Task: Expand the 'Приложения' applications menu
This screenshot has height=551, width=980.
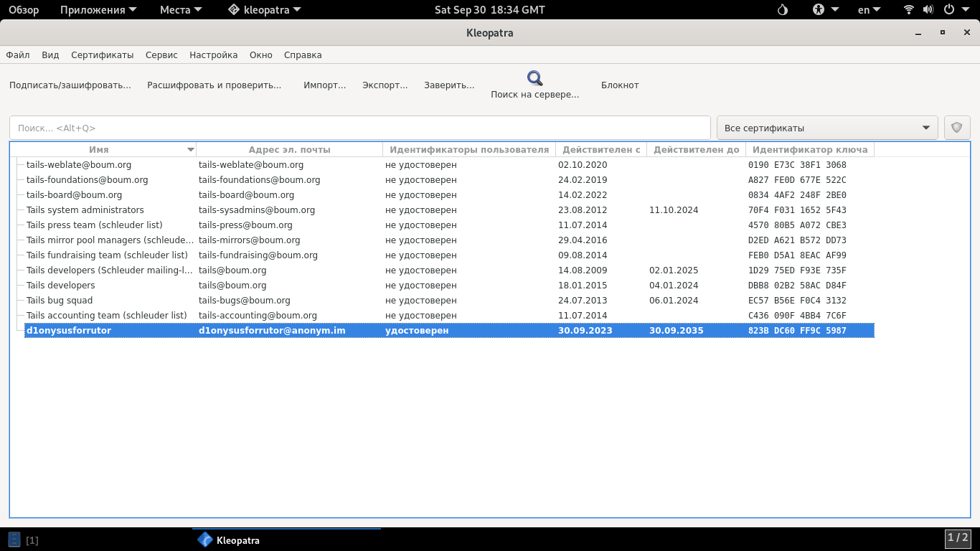Action: point(93,10)
